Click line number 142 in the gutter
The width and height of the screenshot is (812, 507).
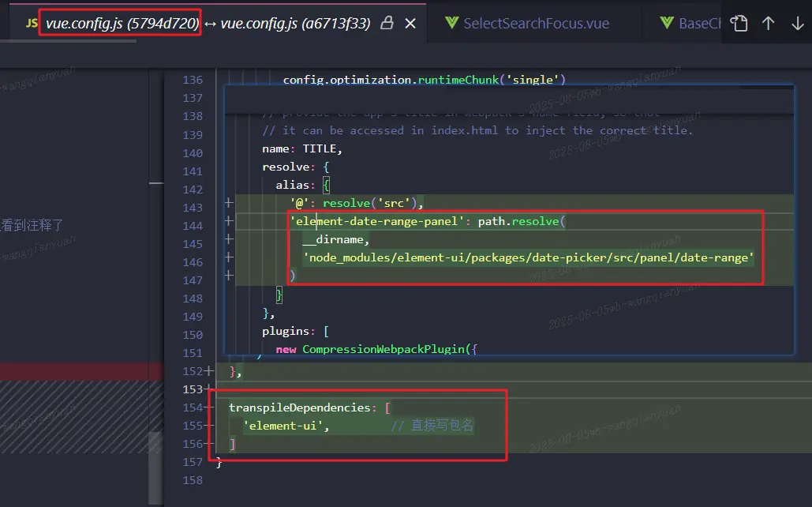click(x=193, y=190)
